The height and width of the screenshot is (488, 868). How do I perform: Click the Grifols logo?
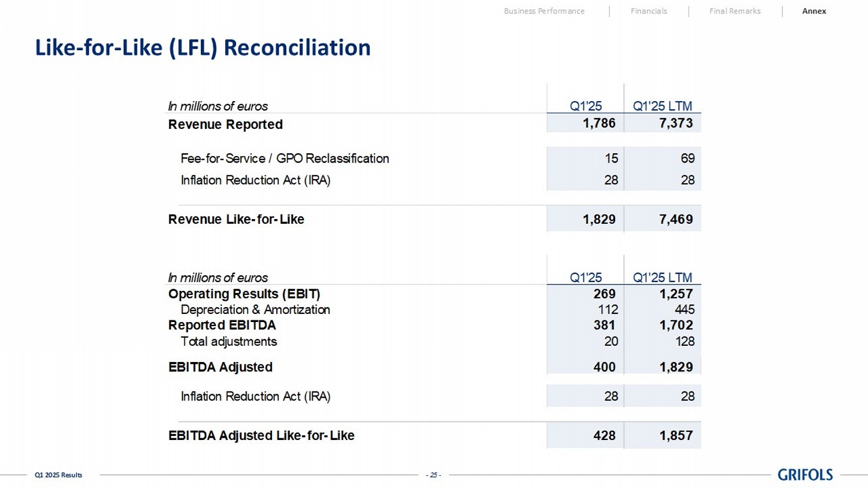click(804, 475)
